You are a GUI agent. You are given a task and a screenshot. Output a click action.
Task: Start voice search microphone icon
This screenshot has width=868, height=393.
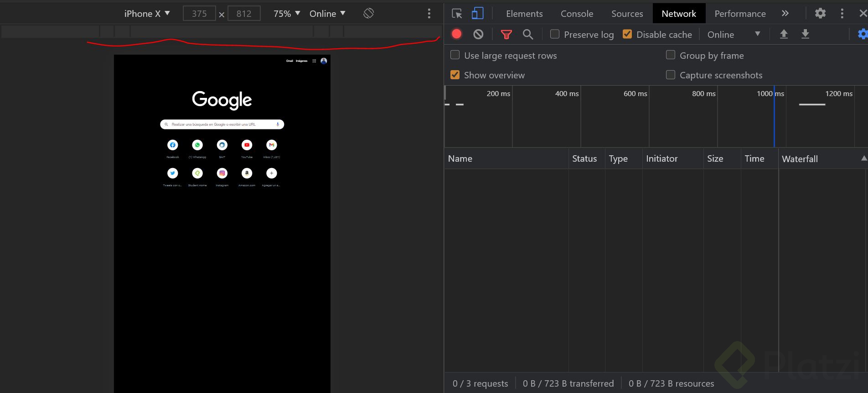coord(278,124)
